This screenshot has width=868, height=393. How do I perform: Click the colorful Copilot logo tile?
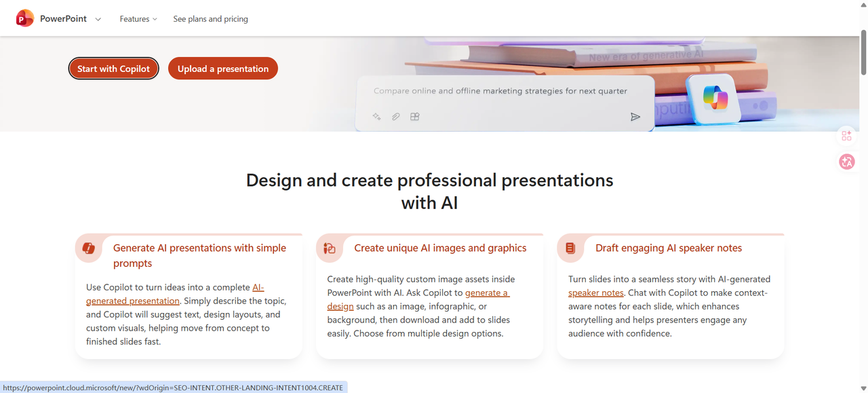point(715,99)
